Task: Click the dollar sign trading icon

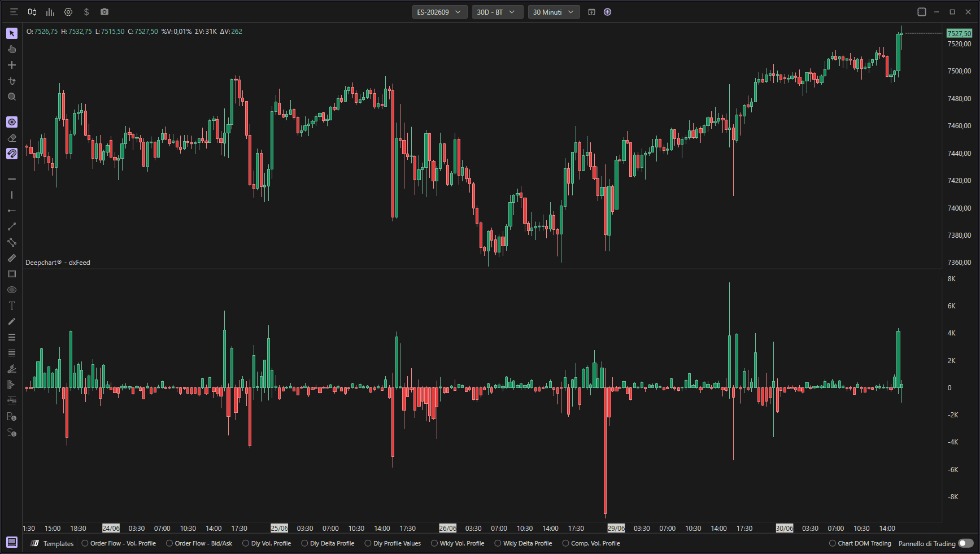Action: point(86,12)
